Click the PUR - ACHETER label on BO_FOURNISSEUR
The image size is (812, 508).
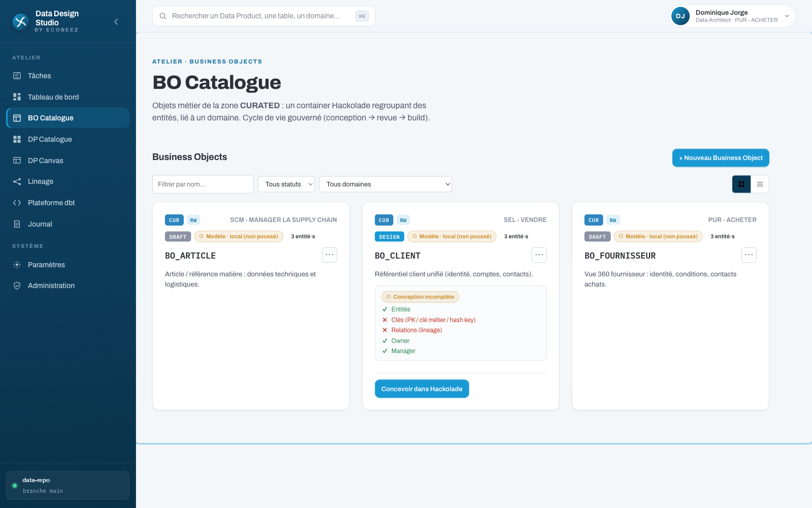click(x=732, y=220)
